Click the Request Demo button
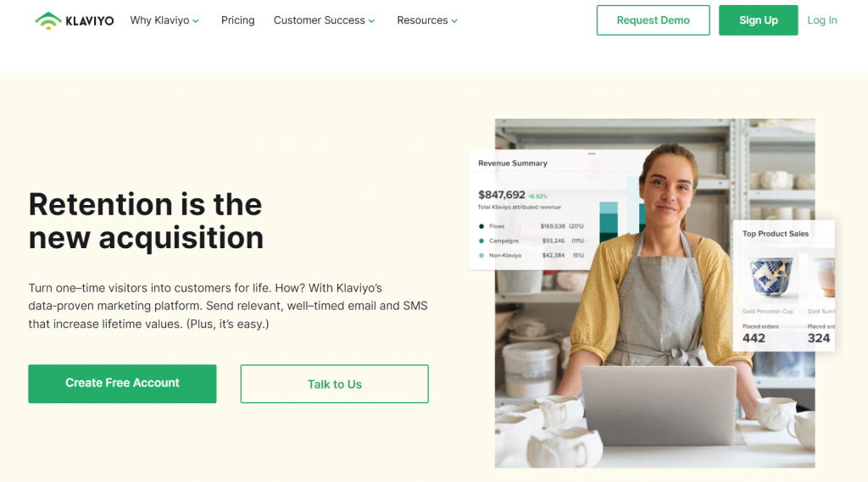The width and height of the screenshot is (868, 482). click(654, 20)
